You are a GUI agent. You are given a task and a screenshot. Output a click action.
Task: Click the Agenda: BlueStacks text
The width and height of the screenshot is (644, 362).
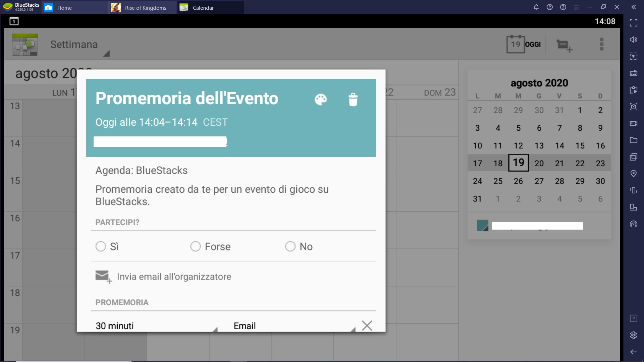(x=142, y=170)
